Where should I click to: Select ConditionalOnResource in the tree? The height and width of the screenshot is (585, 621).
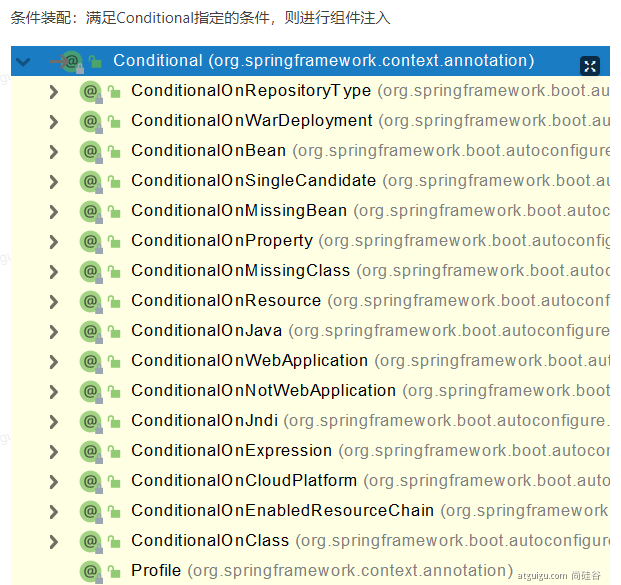point(226,301)
